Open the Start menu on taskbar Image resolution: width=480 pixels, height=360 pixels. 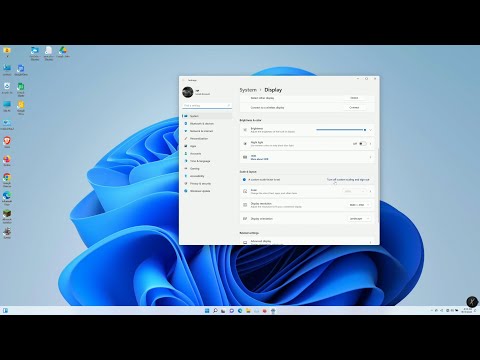[207, 311]
